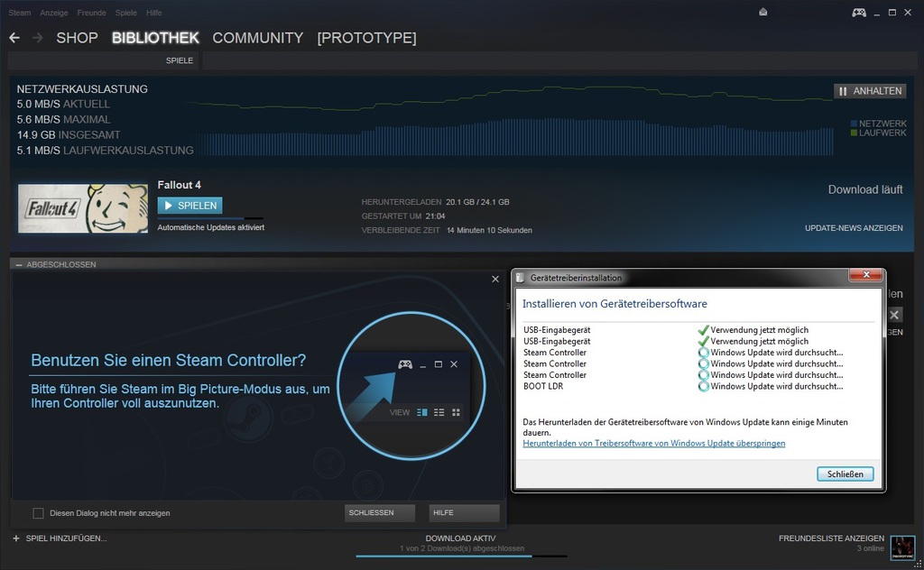Close the Steam Controller prompt dialog
Viewport: 924px width, 570px height.
tap(495, 279)
